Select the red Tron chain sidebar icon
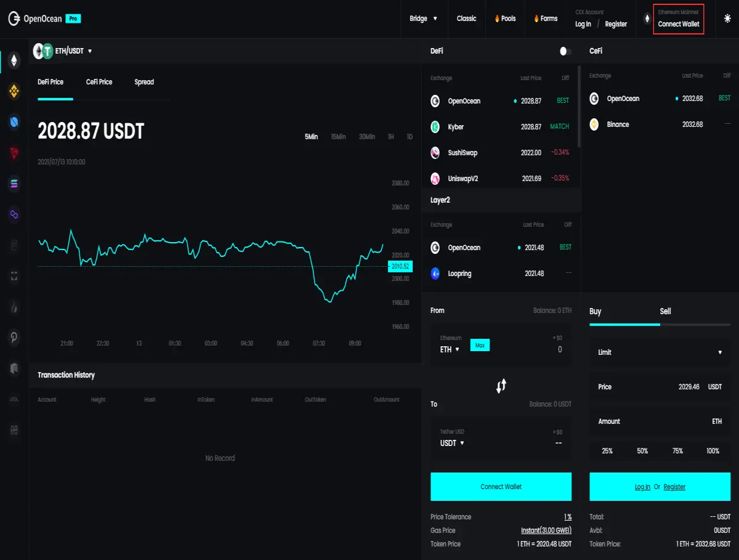 [x=14, y=153]
